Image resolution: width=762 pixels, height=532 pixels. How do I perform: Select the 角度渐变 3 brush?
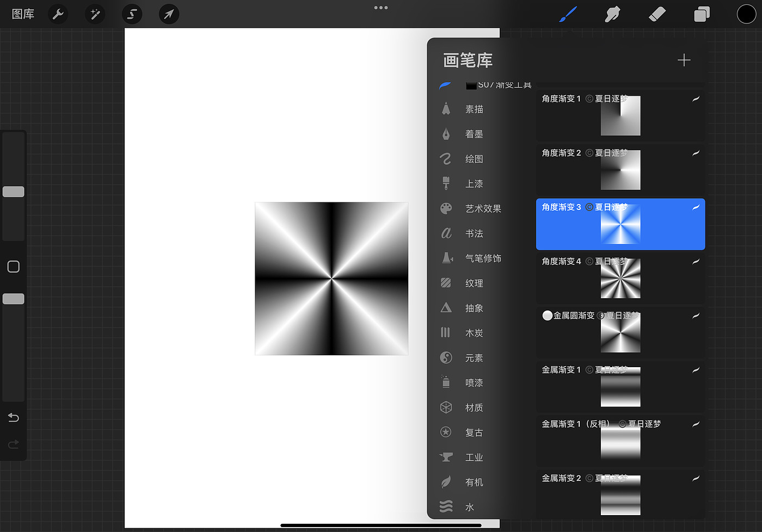[620, 224]
